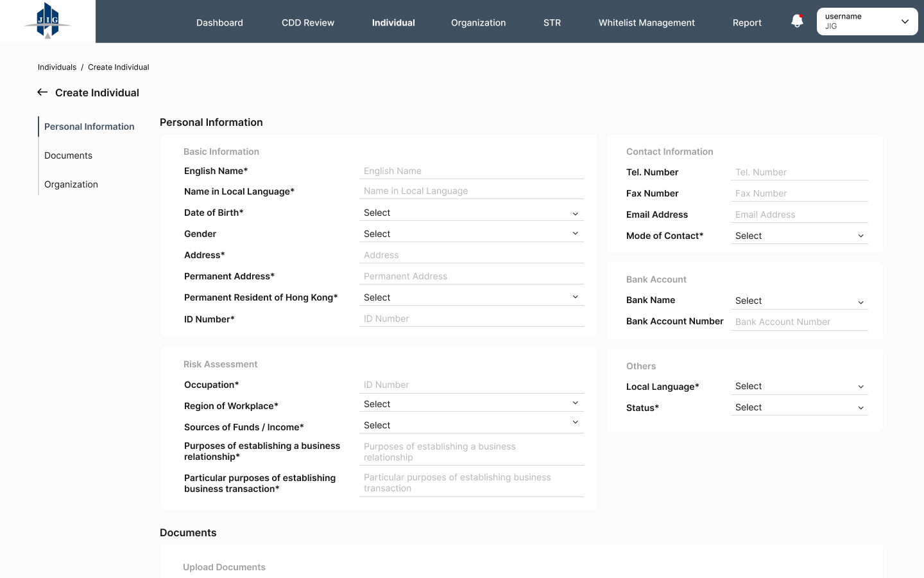Expand Permanent Resident of Hong Kong dropdown
The width and height of the screenshot is (924, 578).
click(x=472, y=297)
